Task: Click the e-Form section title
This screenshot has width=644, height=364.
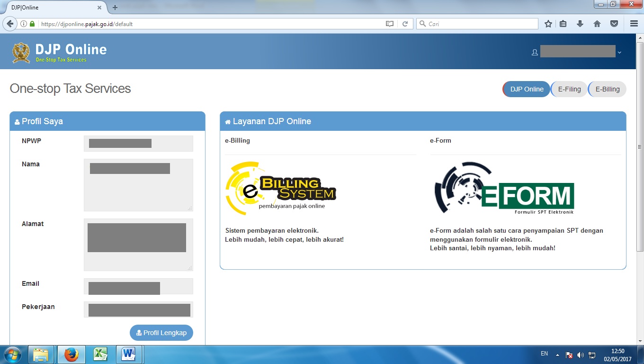Action: click(440, 140)
